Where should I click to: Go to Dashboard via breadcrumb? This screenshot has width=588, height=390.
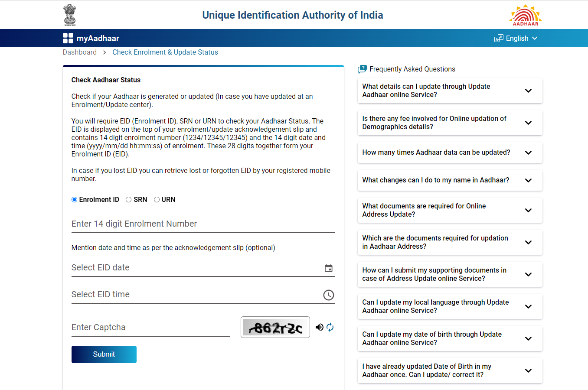coord(80,52)
